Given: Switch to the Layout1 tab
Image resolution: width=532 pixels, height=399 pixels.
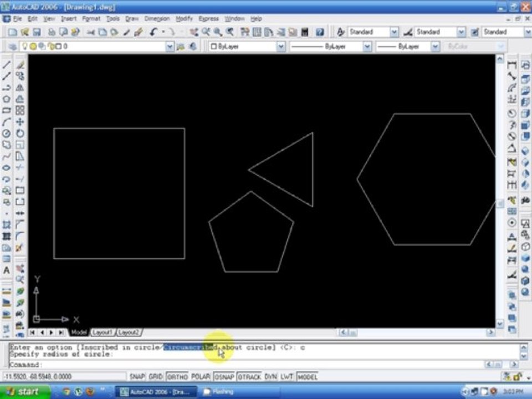Looking at the screenshot, I should [x=102, y=332].
